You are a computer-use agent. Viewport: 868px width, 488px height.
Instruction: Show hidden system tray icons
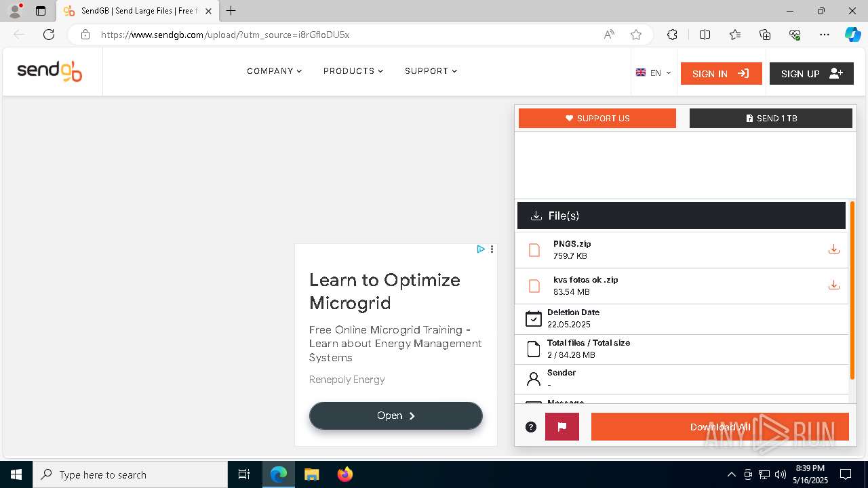tap(731, 474)
